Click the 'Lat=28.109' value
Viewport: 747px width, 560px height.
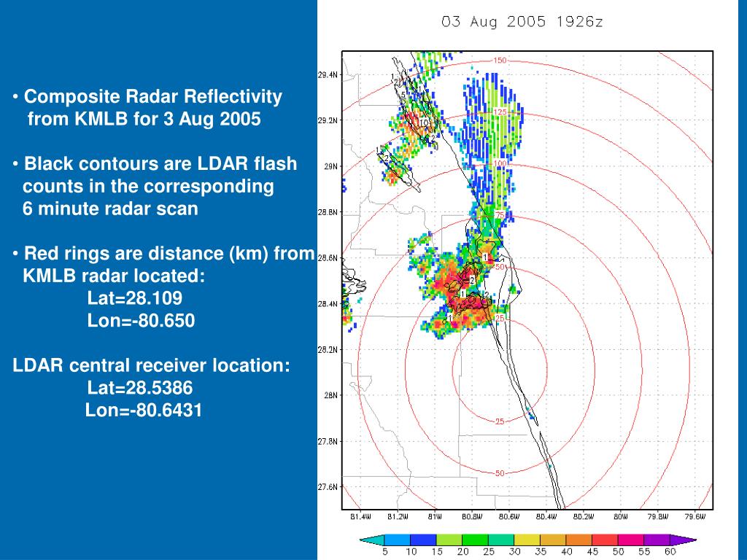[x=135, y=298]
